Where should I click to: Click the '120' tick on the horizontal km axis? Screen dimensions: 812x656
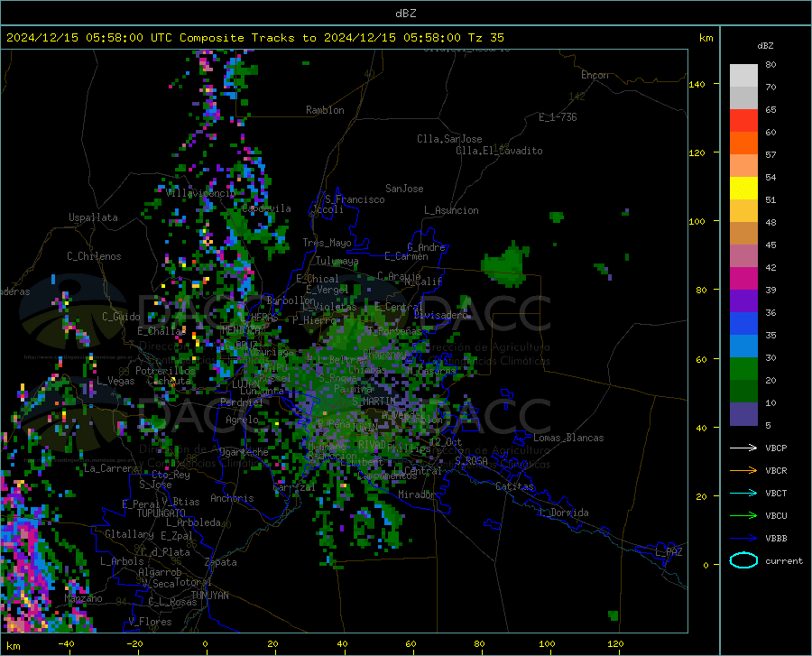pos(615,643)
